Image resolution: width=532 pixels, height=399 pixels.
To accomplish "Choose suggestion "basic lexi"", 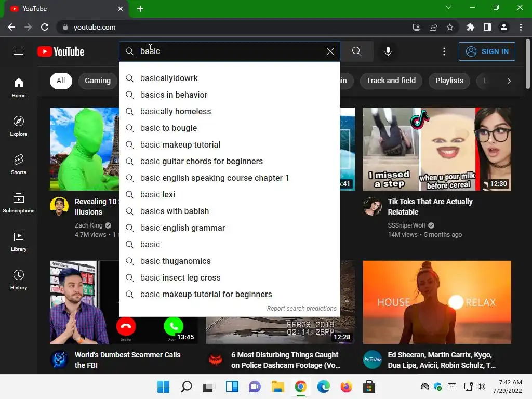I will pos(229,194).
